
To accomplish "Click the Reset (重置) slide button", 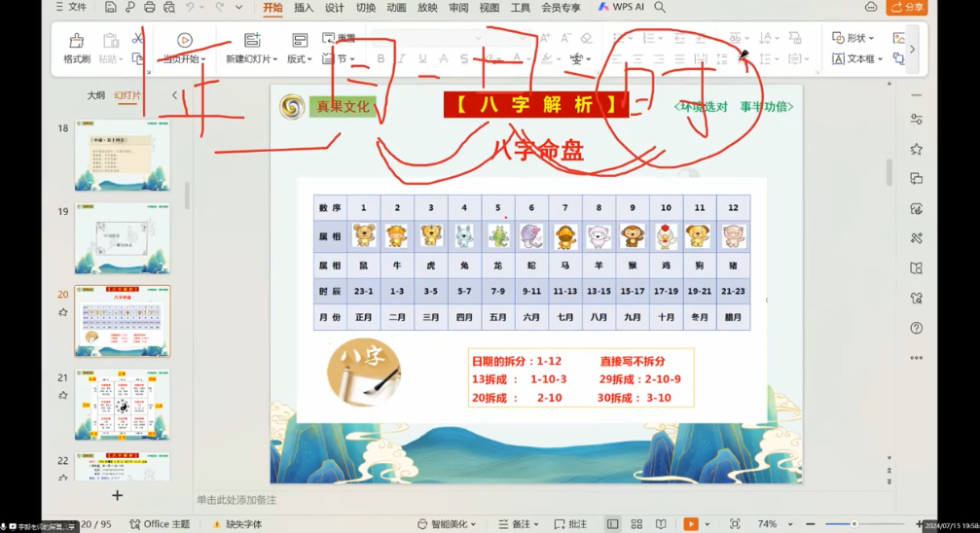I will tap(339, 39).
